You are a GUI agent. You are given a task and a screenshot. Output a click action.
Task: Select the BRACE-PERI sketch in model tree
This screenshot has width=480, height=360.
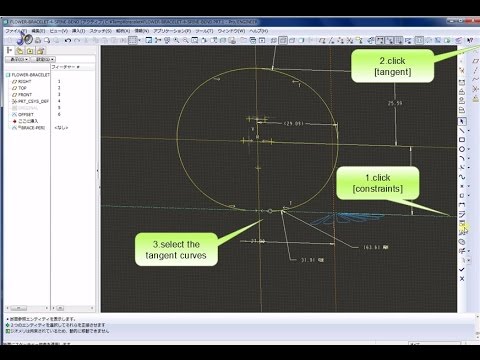click(28, 128)
